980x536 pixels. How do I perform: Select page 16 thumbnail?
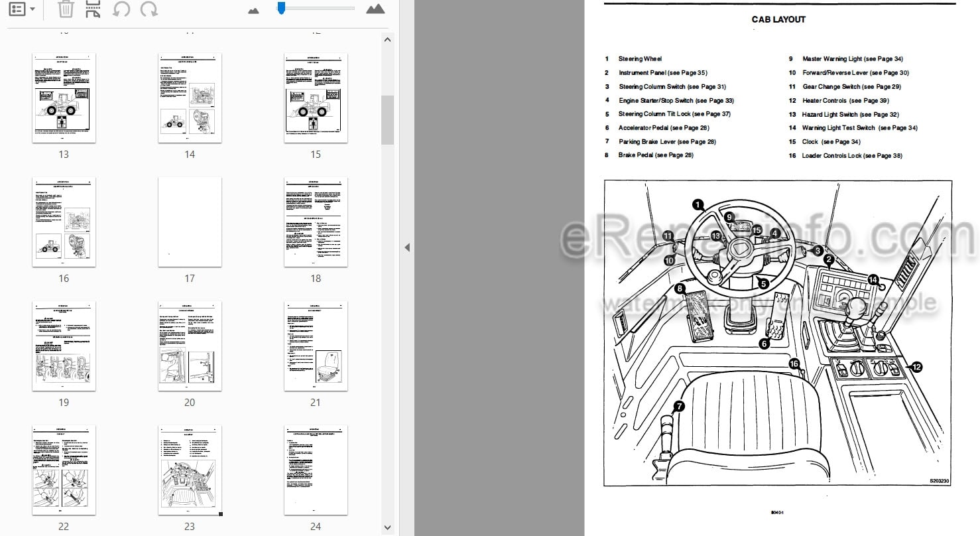pyautogui.click(x=64, y=222)
